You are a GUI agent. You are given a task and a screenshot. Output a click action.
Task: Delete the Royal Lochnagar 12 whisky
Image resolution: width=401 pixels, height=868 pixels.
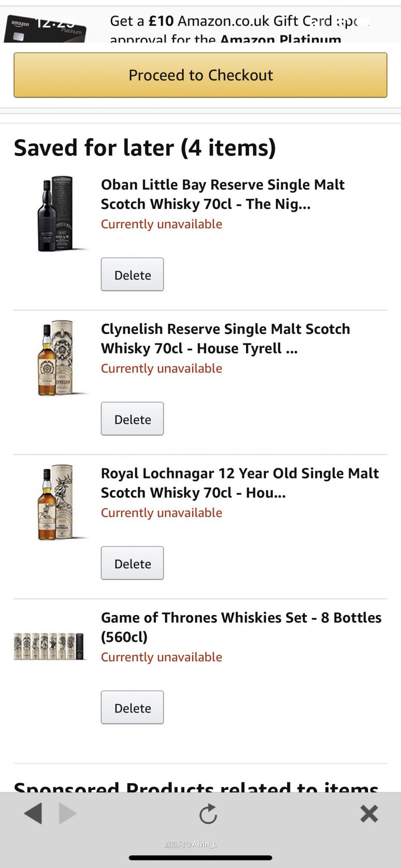(132, 563)
